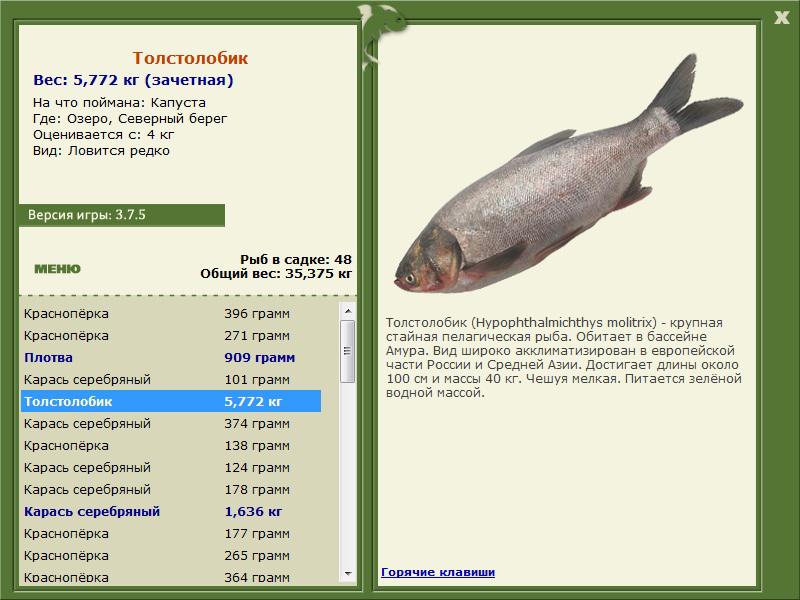Select Краснопёрка 138 грамм row
Viewport: 800px width, 600px height.
(x=171, y=445)
